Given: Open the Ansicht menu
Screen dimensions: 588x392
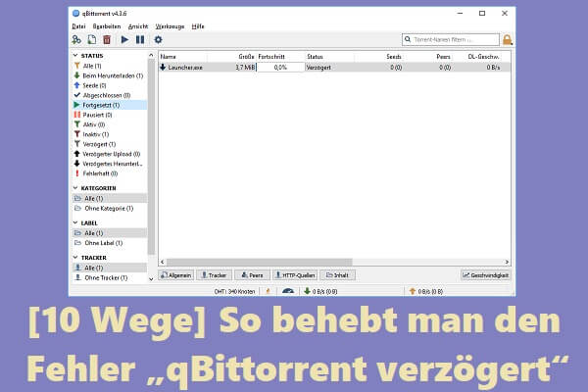Looking at the screenshot, I should 138,26.
